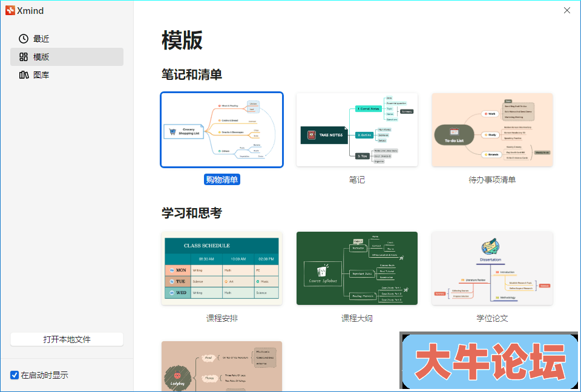Select the 模版 sidebar item
Viewport: 581px width, 392px height.
67,57
